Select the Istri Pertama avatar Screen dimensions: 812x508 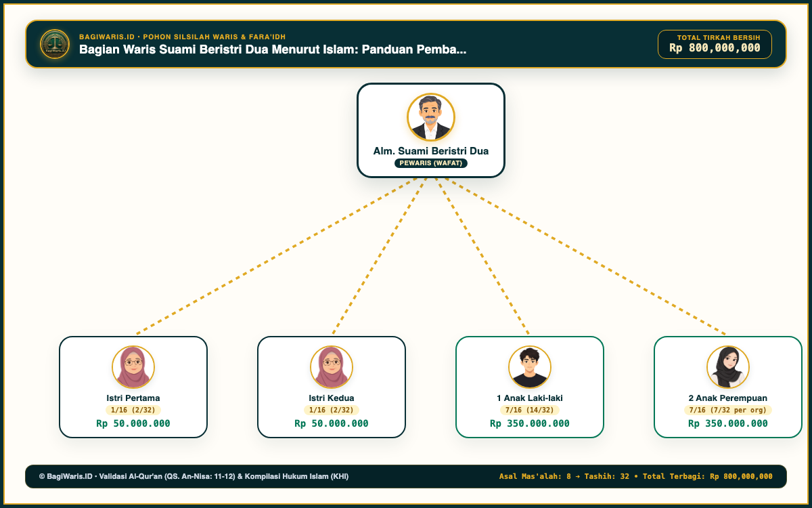click(x=133, y=367)
